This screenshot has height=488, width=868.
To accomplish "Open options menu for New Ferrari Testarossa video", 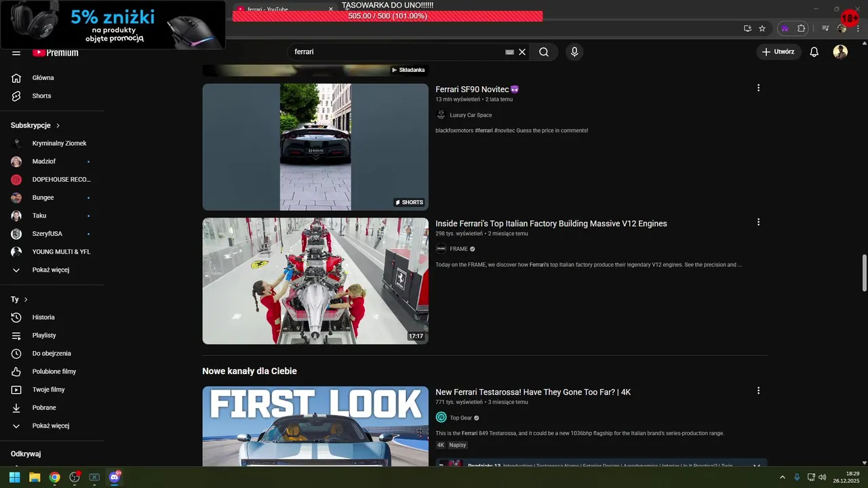I will [758, 391].
